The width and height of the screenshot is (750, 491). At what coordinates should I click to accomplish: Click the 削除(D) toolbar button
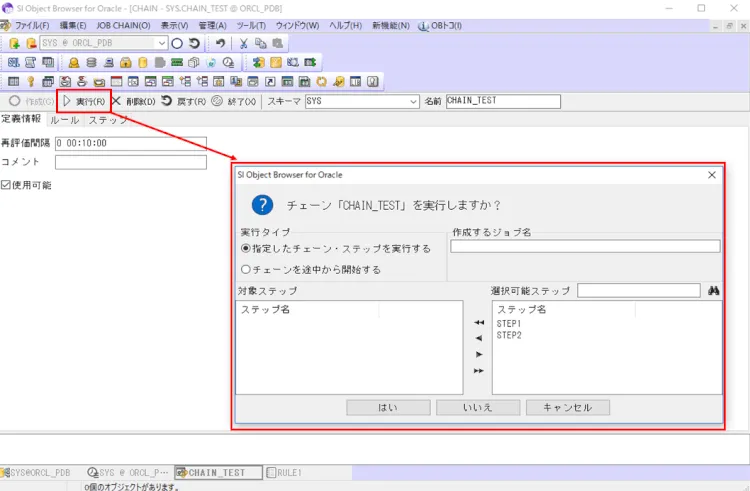[x=133, y=101]
